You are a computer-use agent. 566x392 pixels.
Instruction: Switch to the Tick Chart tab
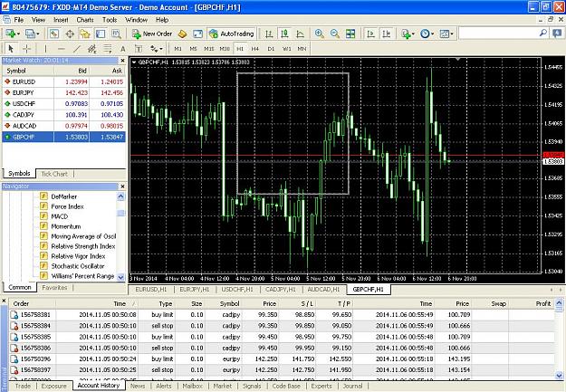(54, 174)
